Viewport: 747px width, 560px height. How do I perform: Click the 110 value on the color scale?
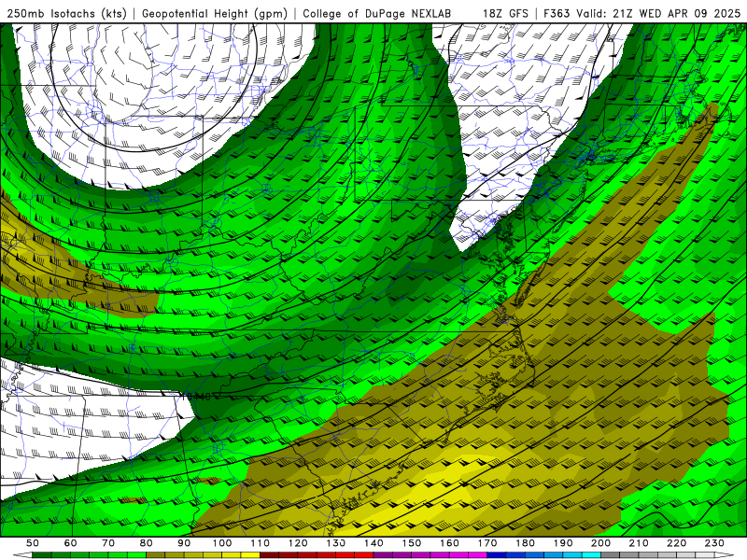261,543
